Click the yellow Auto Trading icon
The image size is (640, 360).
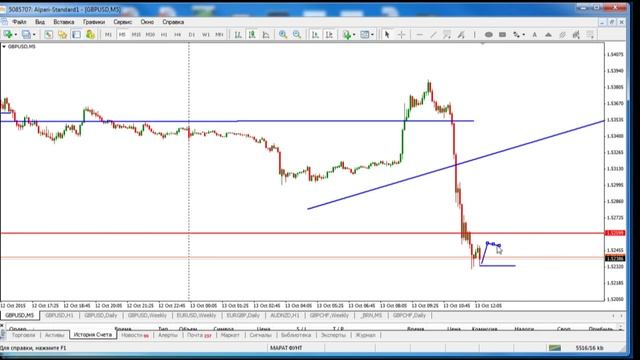(90, 35)
